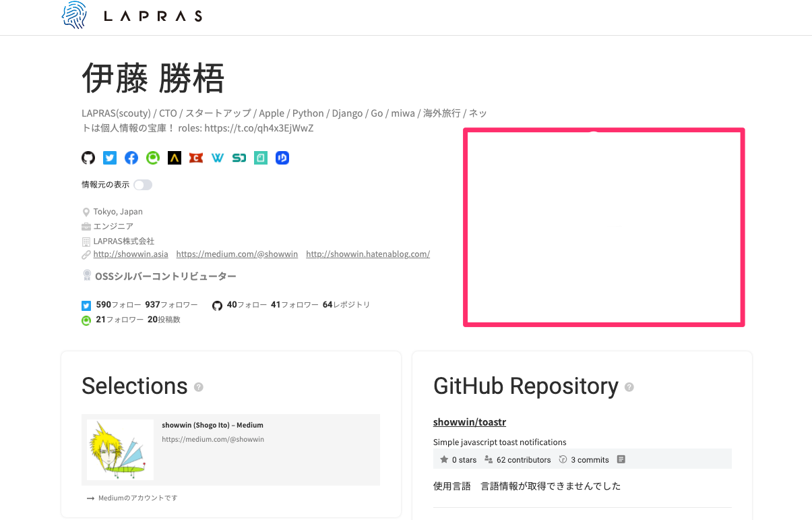Open the teal note icon
This screenshot has height=520, width=812.
point(261,158)
